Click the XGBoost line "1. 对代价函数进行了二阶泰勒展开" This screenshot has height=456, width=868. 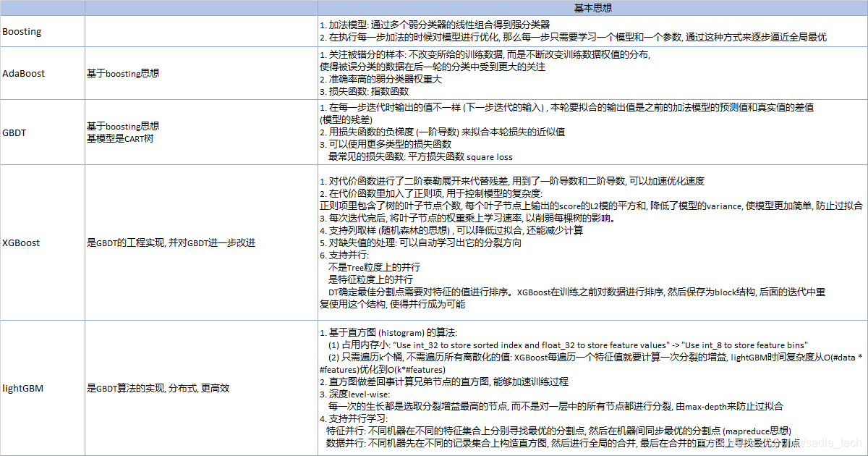[x=512, y=181]
